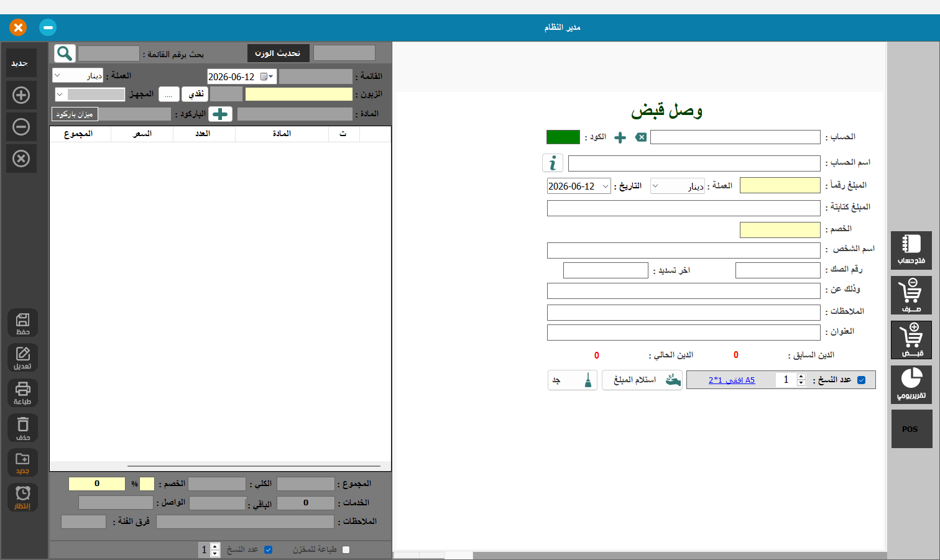Click the circled X icon in left sidebar
The width and height of the screenshot is (940, 560).
click(21, 158)
